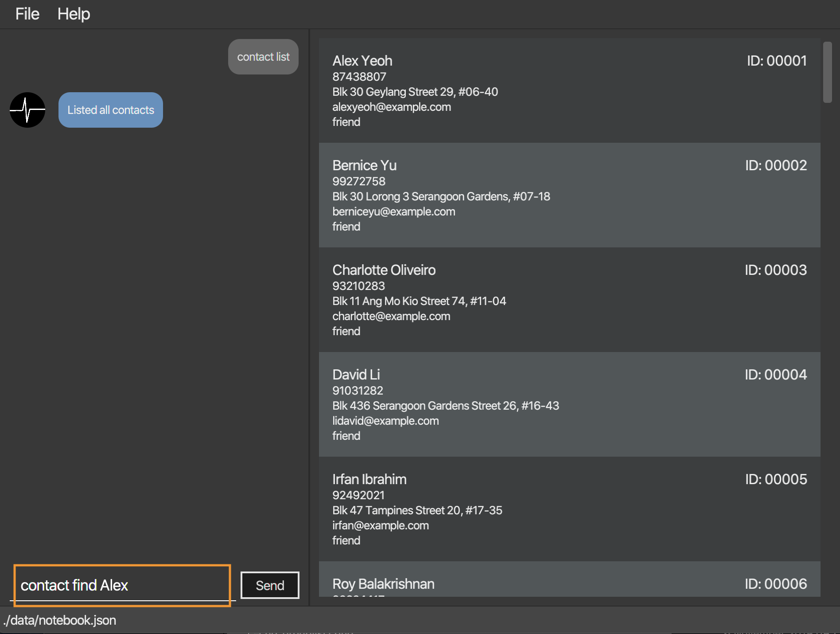Click email berniceyu@example.com
This screenshot has width=840, height=634.
click(x=394, y=211)
